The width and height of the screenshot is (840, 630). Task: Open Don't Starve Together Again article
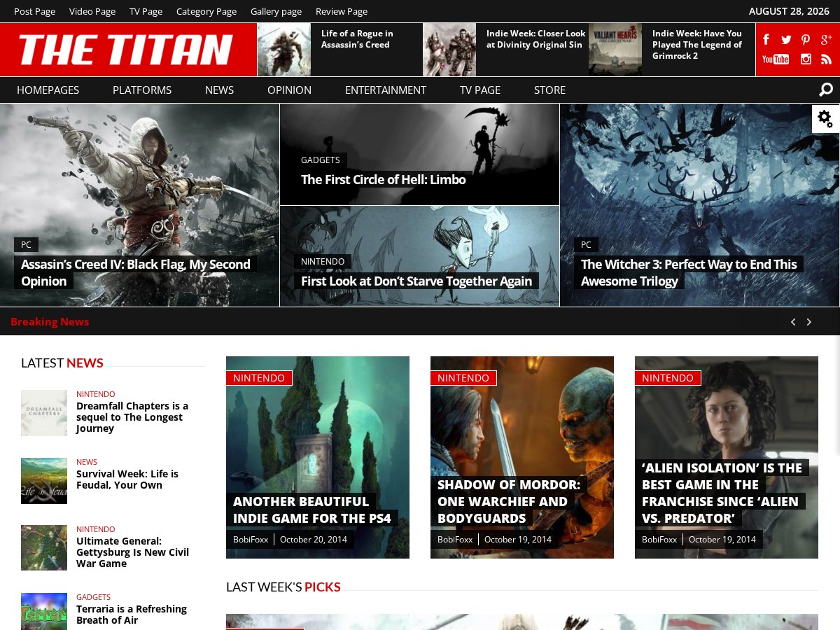click(x=416, y=281)
